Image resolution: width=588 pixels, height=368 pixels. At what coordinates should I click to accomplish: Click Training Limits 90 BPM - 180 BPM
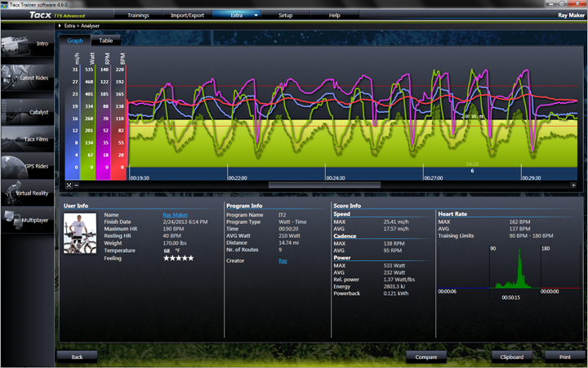(531, 236)
